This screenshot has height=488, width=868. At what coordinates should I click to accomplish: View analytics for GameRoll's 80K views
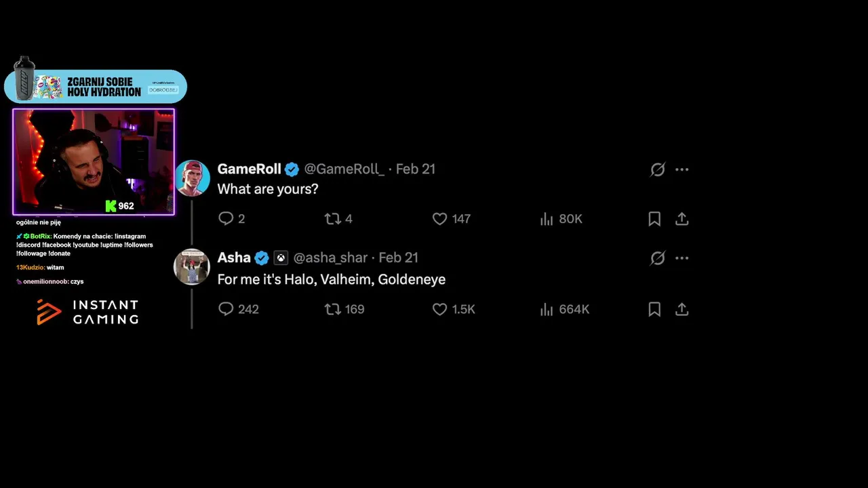coord(547,218)
